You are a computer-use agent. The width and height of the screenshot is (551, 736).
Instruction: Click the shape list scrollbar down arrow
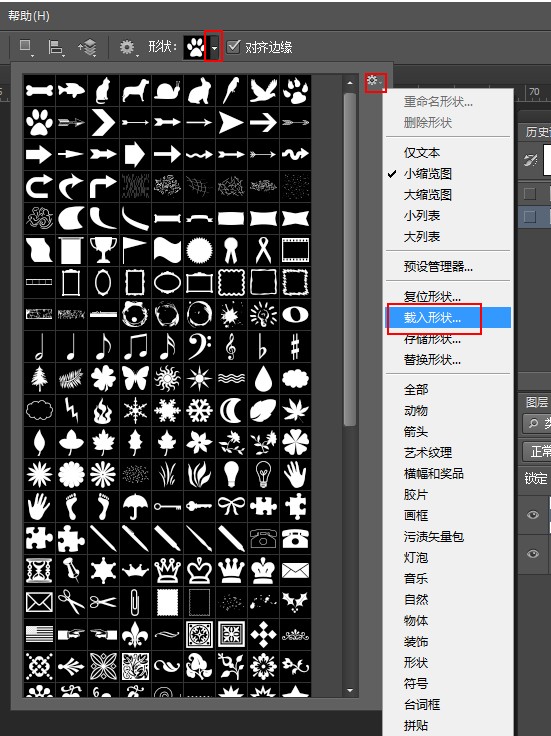[350, 690]
